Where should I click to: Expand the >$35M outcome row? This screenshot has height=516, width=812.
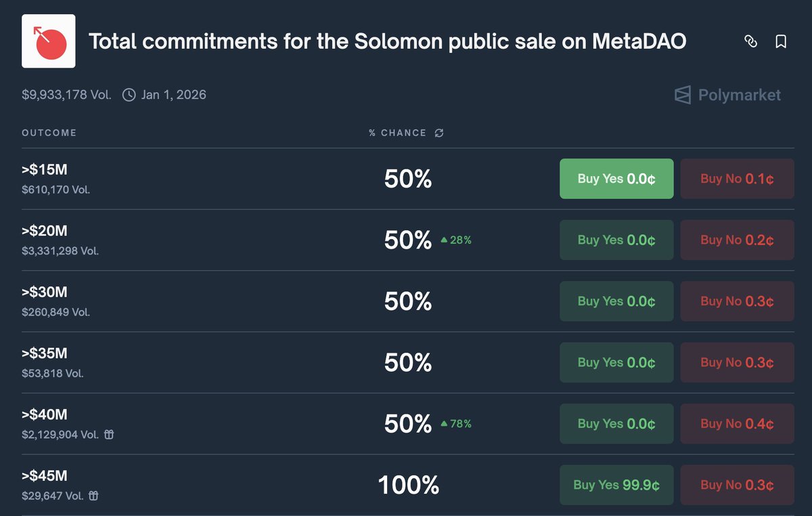click(203, 362)
